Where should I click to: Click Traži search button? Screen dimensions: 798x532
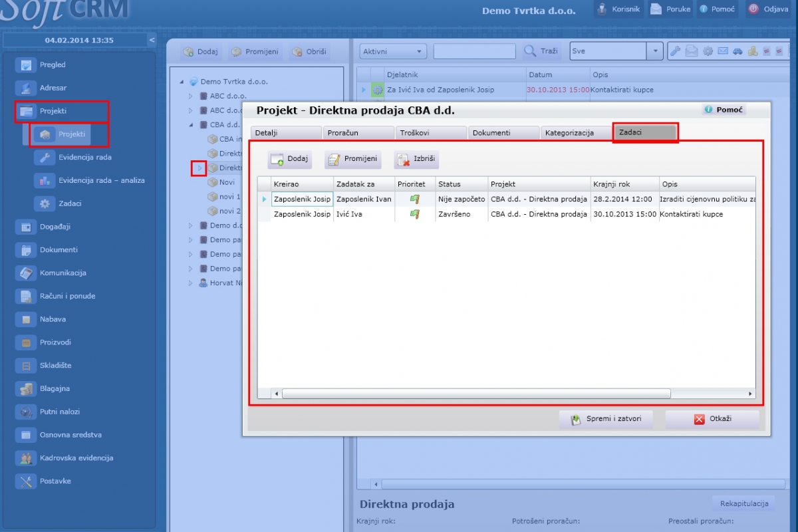click(541, 51)
